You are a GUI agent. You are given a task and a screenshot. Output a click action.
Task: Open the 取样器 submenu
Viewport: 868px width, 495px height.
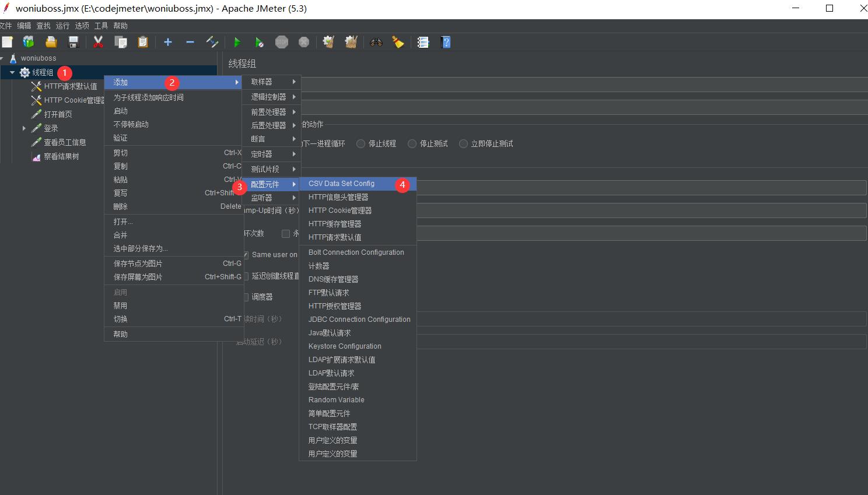(x=271, y=82)
